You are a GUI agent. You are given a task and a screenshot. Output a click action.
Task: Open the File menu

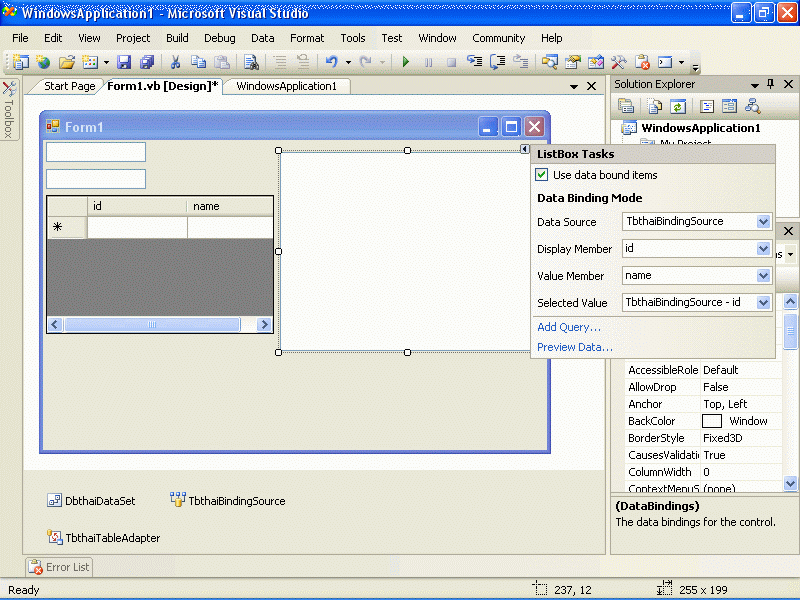(x=20, y=38)
